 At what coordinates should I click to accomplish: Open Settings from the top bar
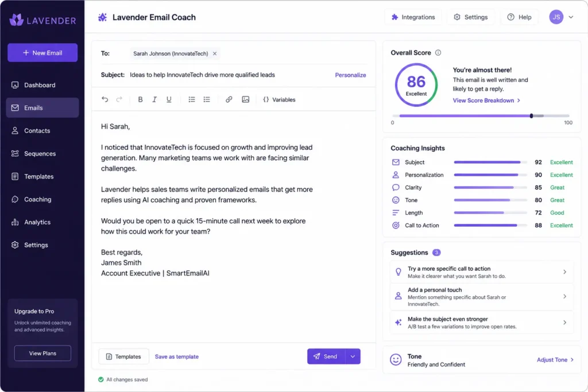pyautogui.click(x=471, y=17)
